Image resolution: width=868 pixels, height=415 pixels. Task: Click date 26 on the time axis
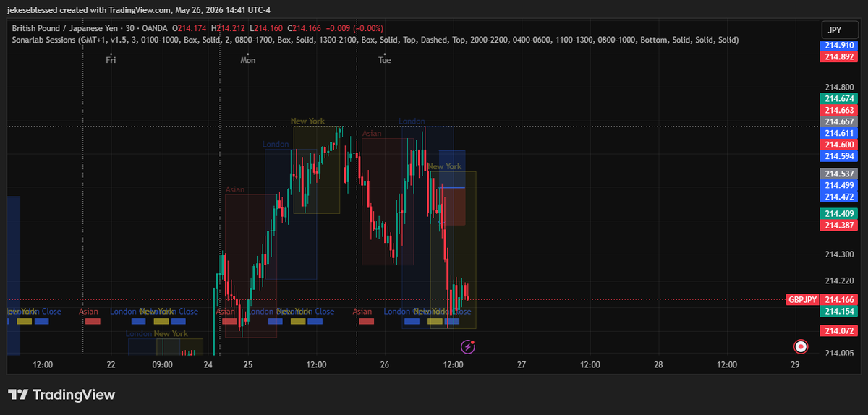[x=385, y=365]
